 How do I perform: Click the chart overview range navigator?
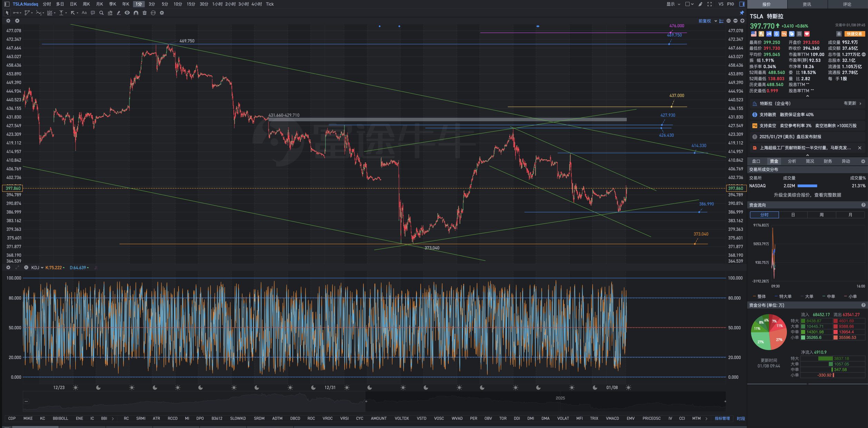click(x=374, y=401)
